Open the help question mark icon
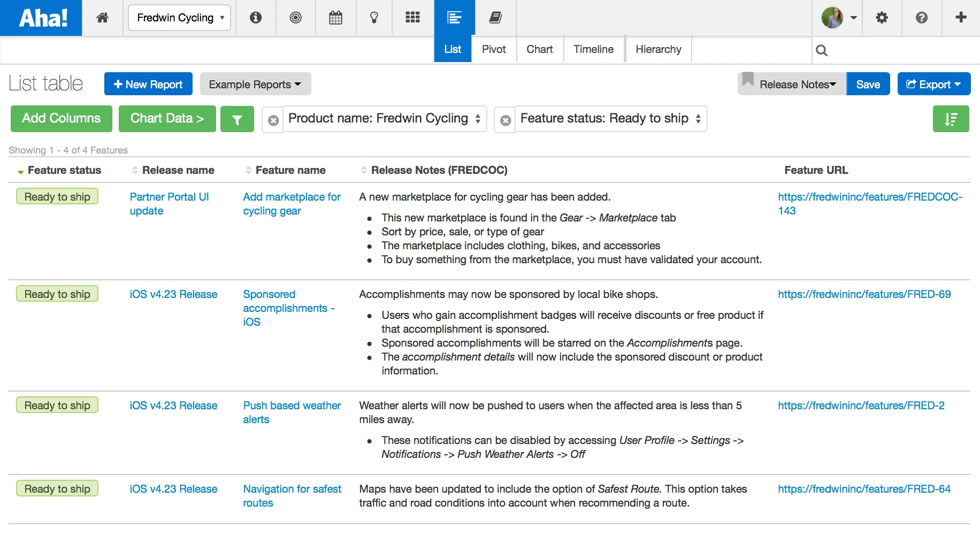 pyautogui.click(x=921, y=18)
